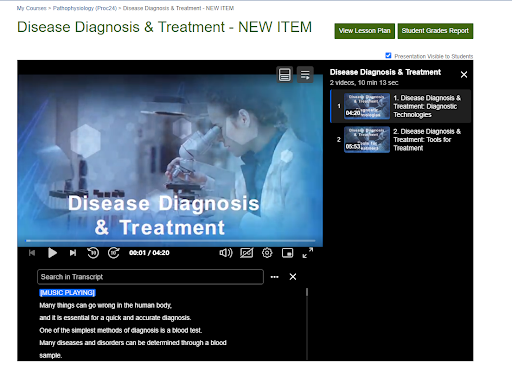Close the transcript search panel
The height and width of the screenshot is (371, 512).
[x=293, y=277]
